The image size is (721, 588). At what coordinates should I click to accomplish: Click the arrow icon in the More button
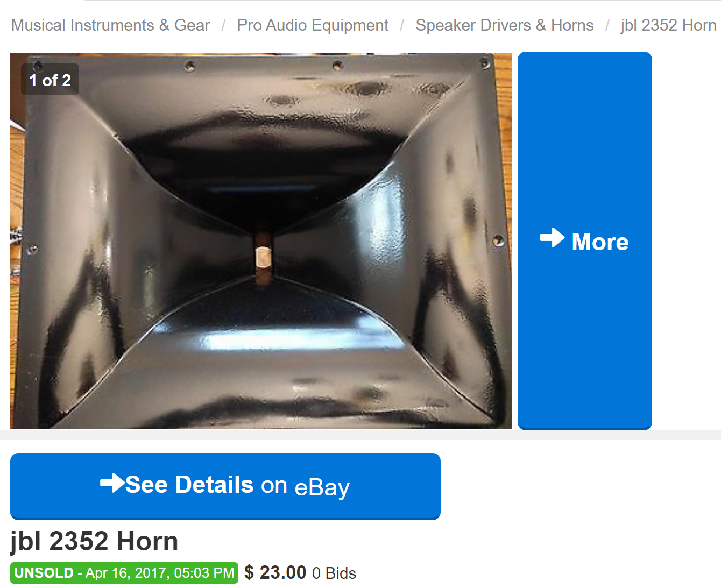coord(552,238)
